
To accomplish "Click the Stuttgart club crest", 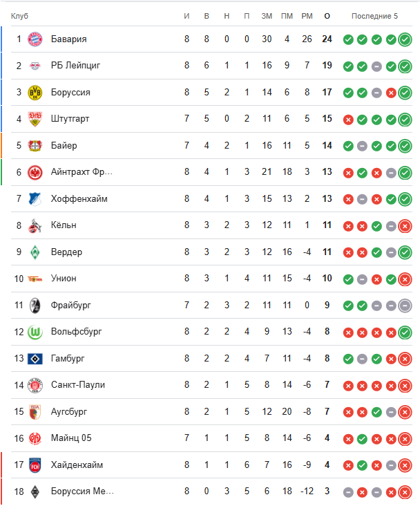I will (35, 119).
